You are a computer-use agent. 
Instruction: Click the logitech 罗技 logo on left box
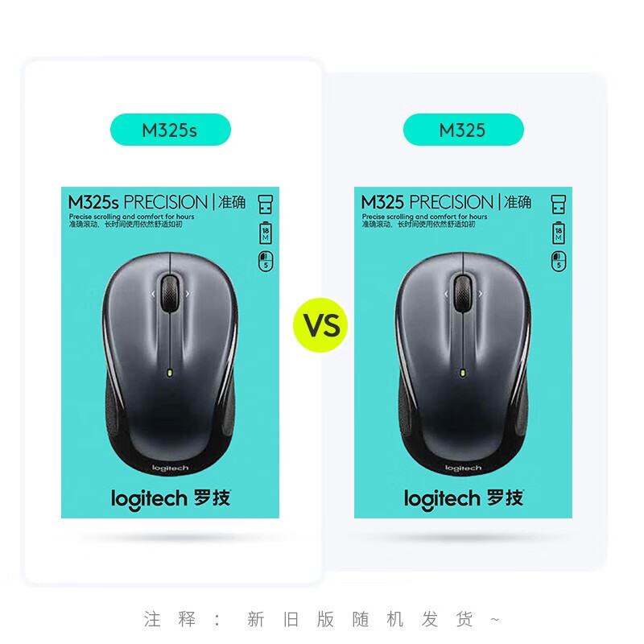coord(171,499)
